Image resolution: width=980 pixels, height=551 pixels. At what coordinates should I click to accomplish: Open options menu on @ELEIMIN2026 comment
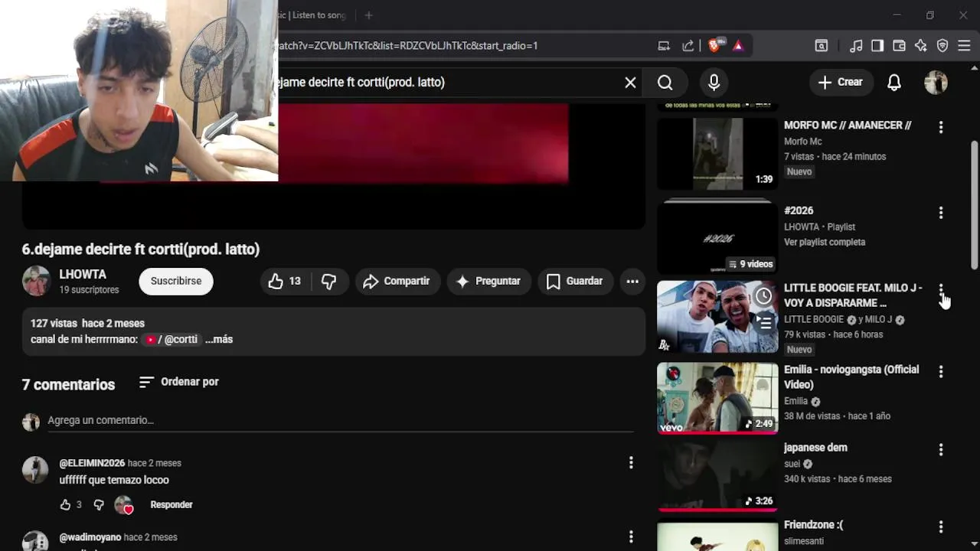pyautogui.click(x=631, y=462)
